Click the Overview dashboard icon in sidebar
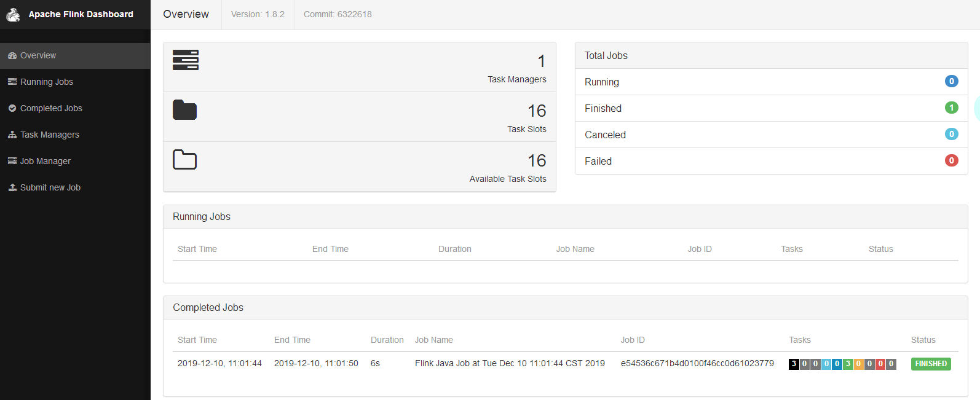Image resolution: width=980 pixels, height=400 pixels. point(12,56)
